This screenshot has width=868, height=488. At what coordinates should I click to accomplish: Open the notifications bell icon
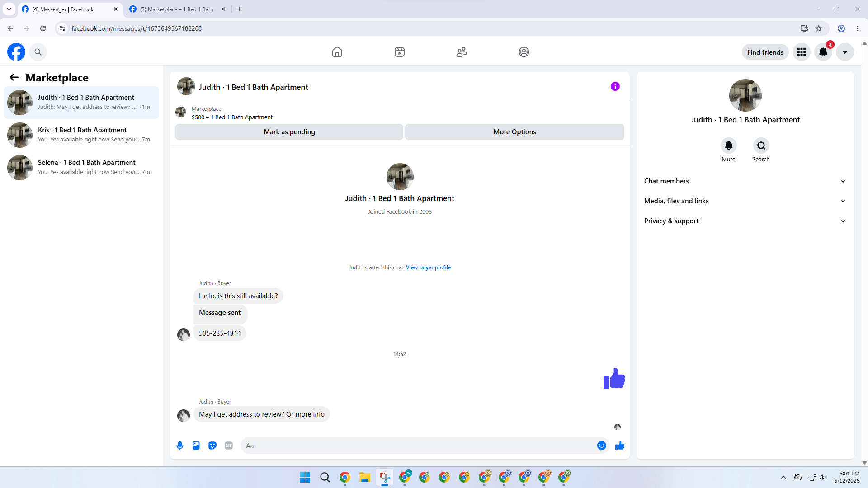pos(823,52)
